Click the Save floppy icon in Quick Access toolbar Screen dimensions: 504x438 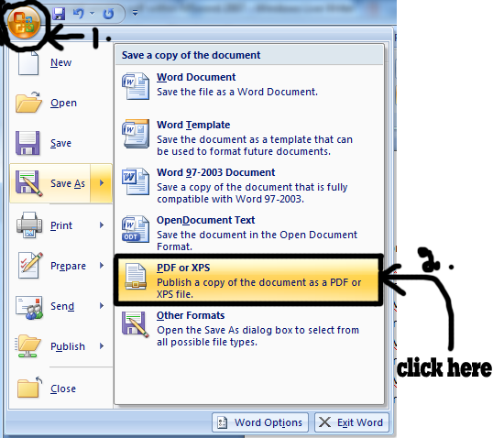[59, 14]
